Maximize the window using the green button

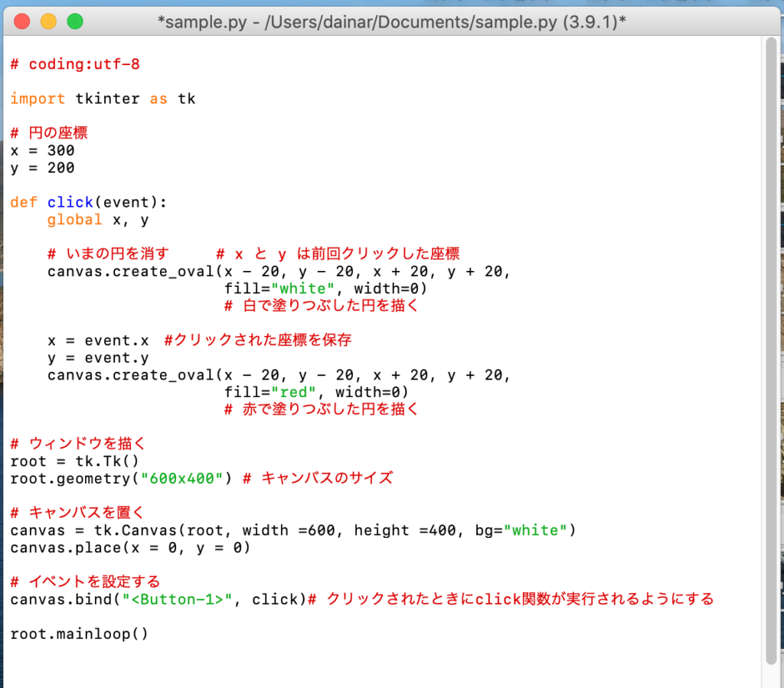(74, 21)
